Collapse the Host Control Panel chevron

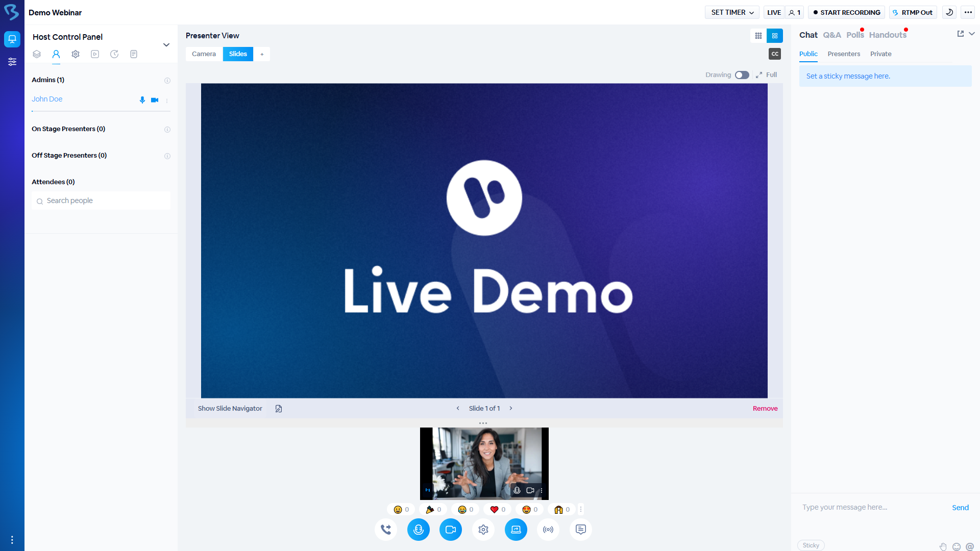click(166, 45)
